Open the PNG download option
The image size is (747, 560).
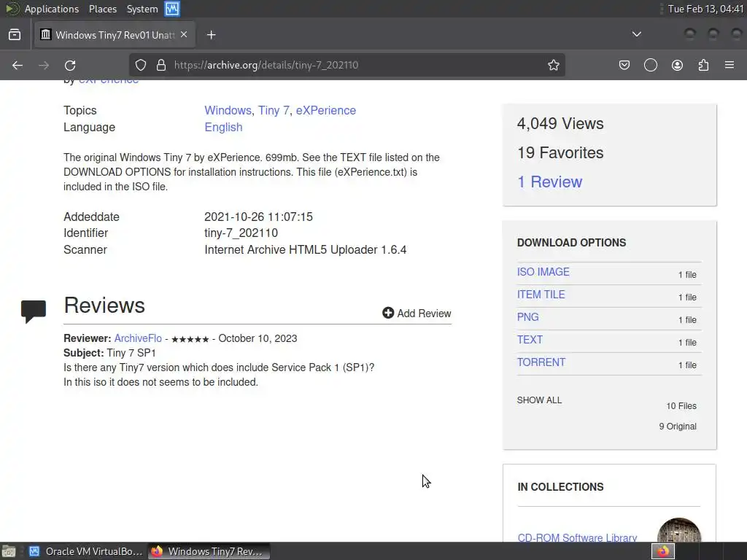[x=528, y=317]
